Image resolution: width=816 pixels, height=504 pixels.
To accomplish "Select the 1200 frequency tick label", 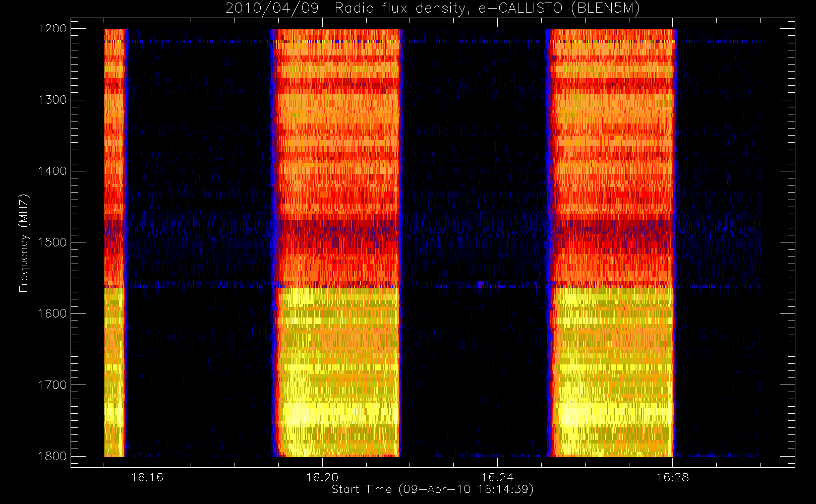I will point(52,29).
